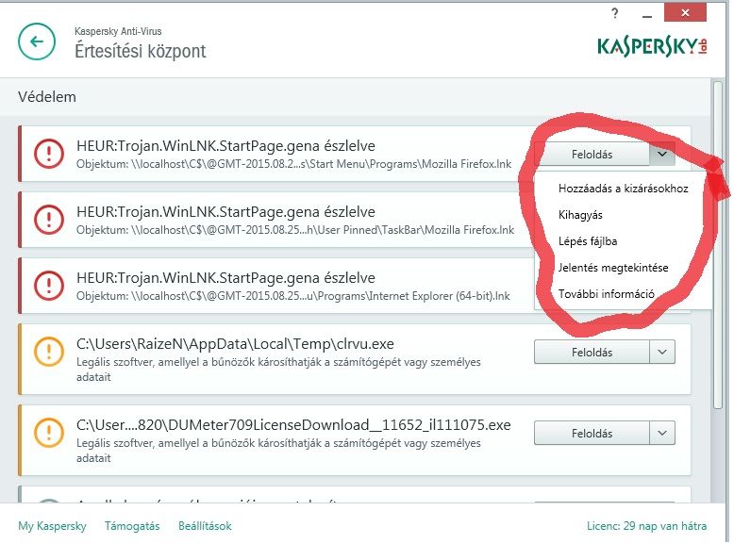Open the My Kaspersky link

tap(52, 526)
